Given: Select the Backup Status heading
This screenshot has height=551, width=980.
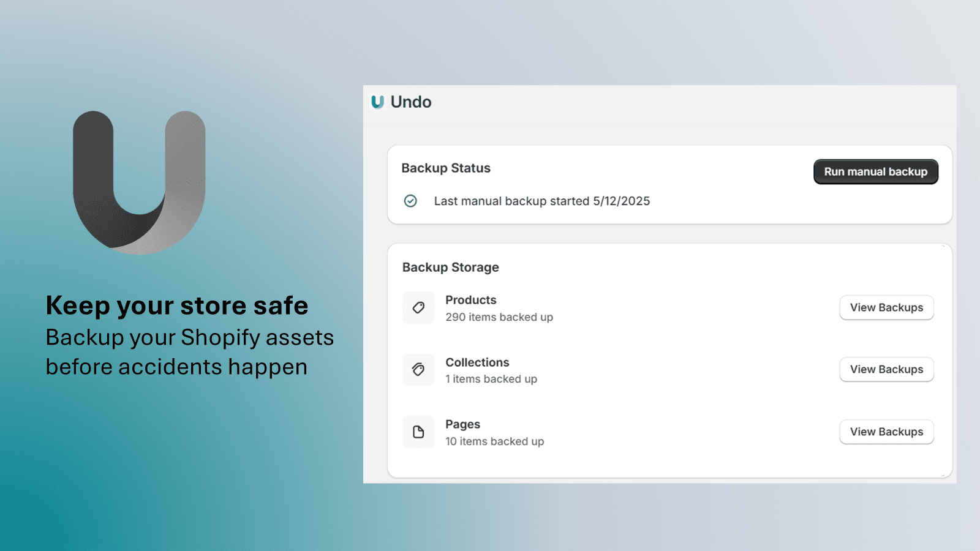Looking at the screenshot, I should [x=446, y=168].
